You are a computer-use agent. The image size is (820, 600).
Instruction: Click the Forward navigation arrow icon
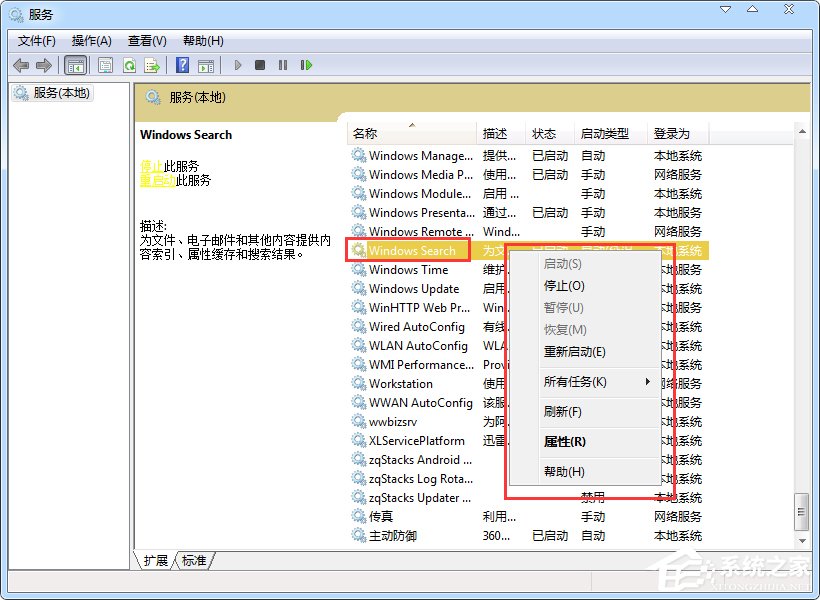tap(44, 65)
